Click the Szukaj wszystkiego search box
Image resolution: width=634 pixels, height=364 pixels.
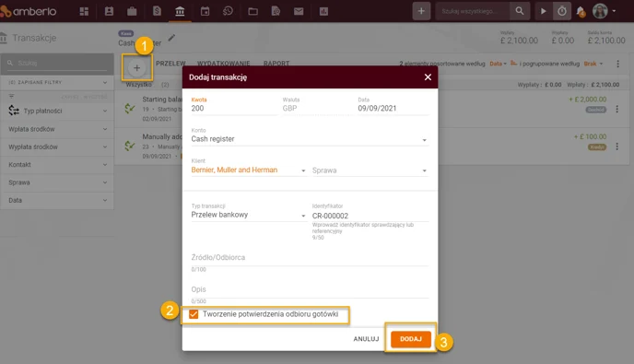click(x=473, y=11)
